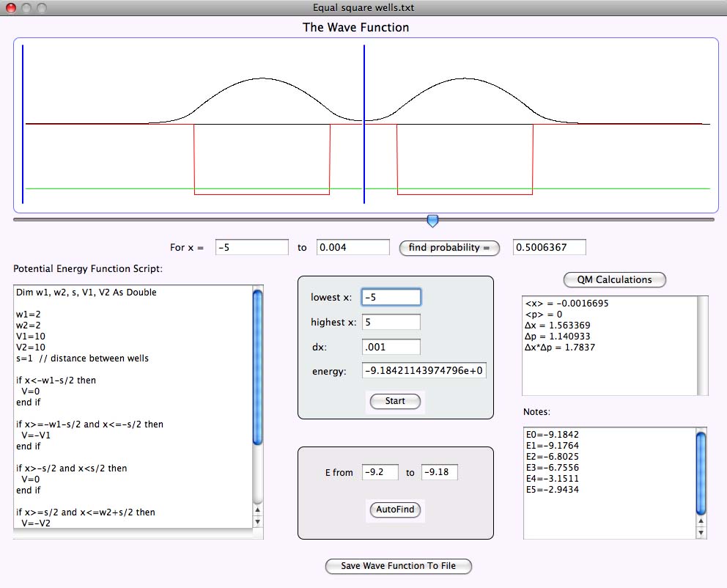Image resolution: width=727 pixels, height=588 pixels.
Task: Focus the lowest x input field
Action: tap(391, 297)
